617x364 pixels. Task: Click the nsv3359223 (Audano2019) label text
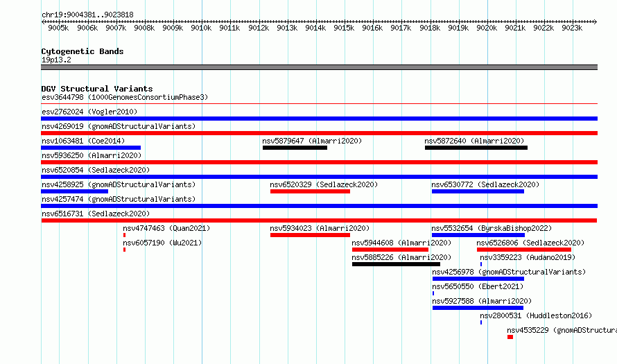tap(528, 257)
